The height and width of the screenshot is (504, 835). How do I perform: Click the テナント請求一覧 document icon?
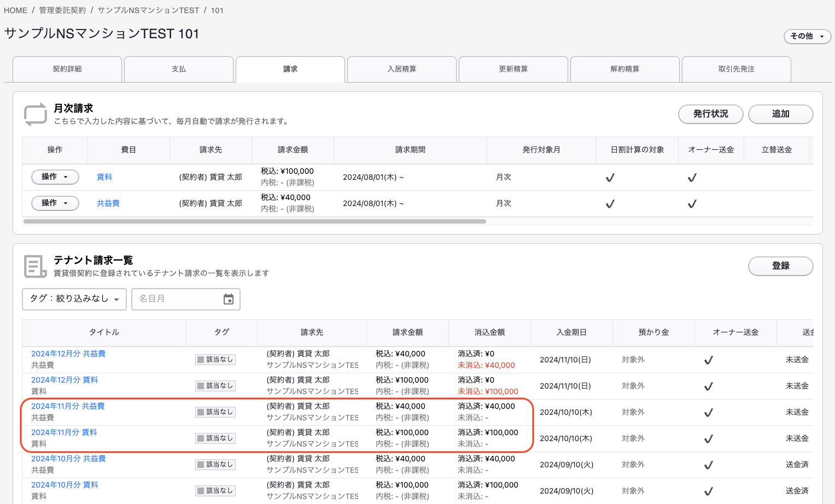35,266
